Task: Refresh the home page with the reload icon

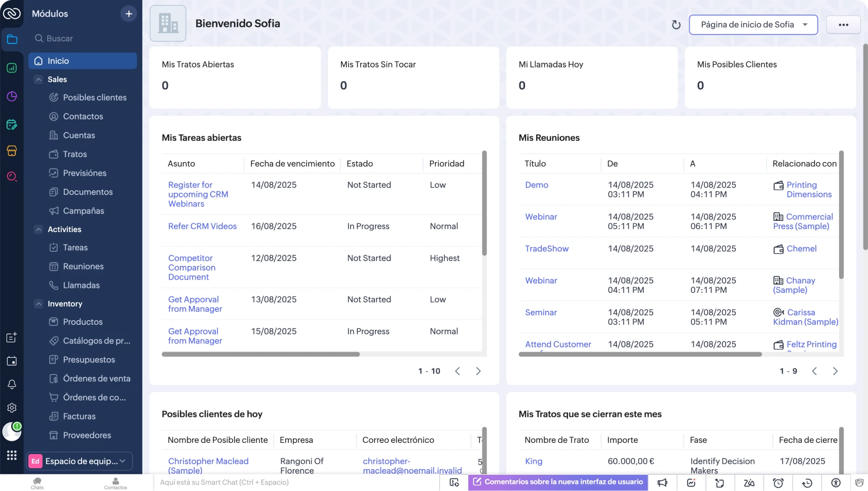Action: [676, 25]
